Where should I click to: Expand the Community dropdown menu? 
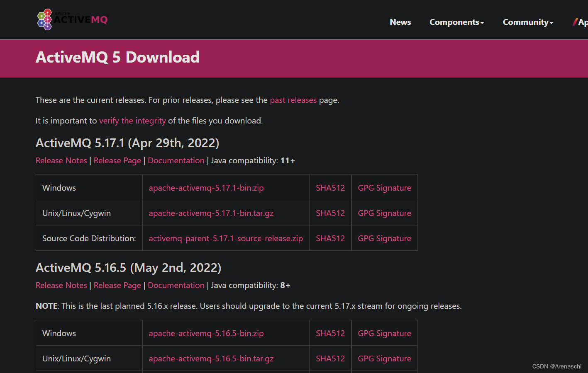click(x=528, y=22)
